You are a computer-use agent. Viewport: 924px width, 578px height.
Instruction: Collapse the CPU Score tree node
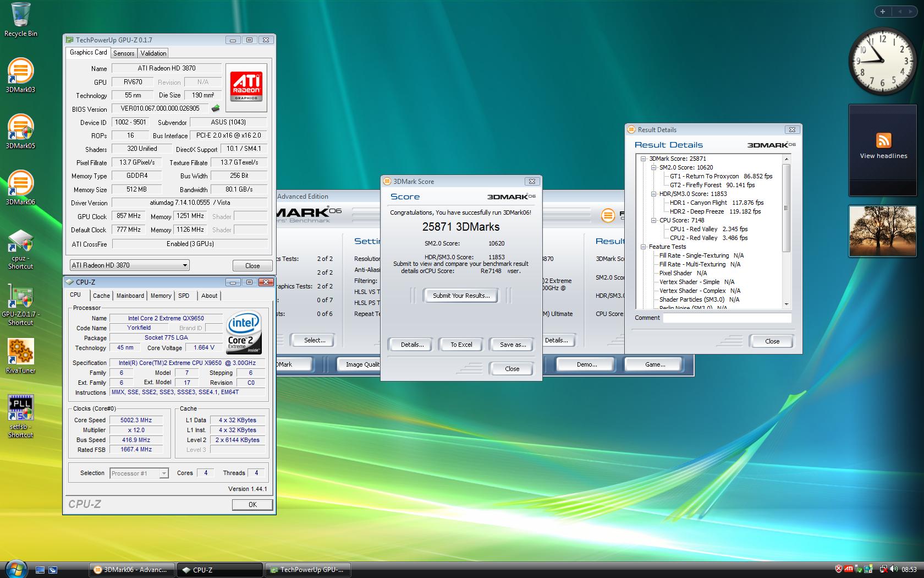[653, 220]
